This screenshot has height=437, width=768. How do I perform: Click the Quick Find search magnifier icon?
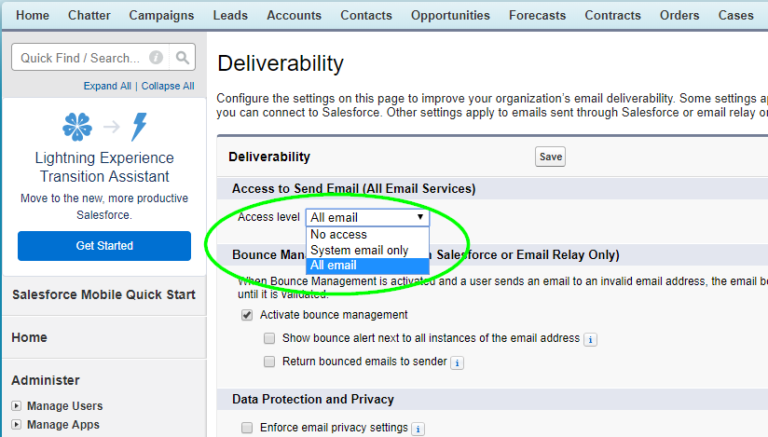[181, 58]
